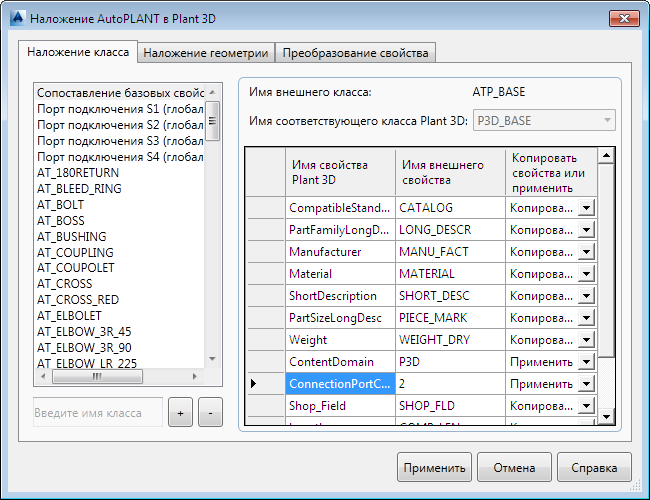Select the highlighted ConnectionPortC... cell
The height and width of the screenshot is (500, 650).
tap(340, 383)
